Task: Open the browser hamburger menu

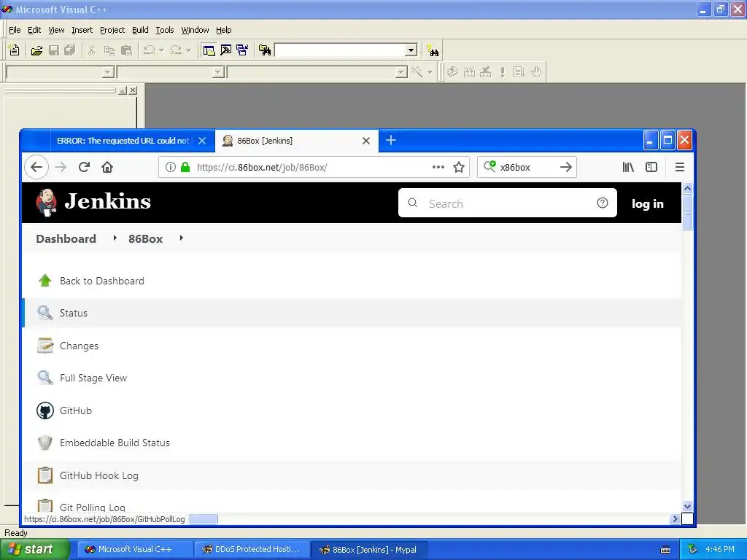Action: pyautogui.click(x=680, y=167)
